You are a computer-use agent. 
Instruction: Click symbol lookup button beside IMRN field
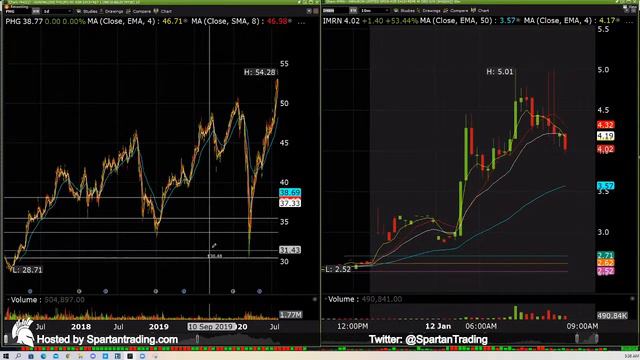353,11
